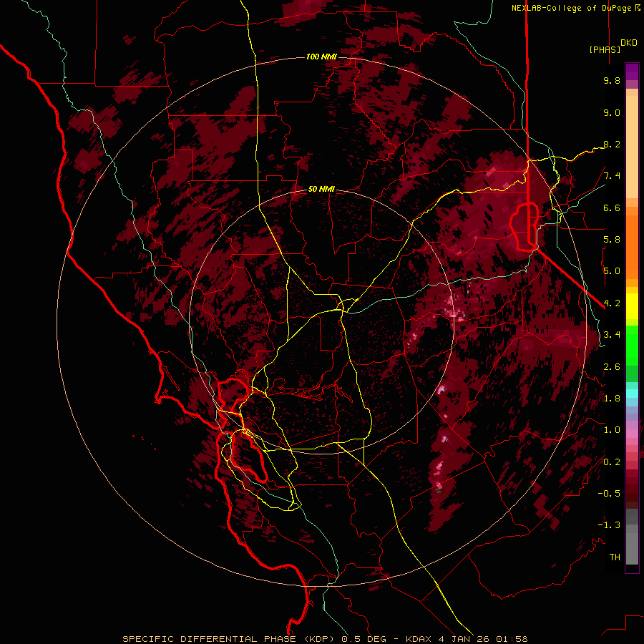Click the yellow segment of the color scale

pos(632,306)
